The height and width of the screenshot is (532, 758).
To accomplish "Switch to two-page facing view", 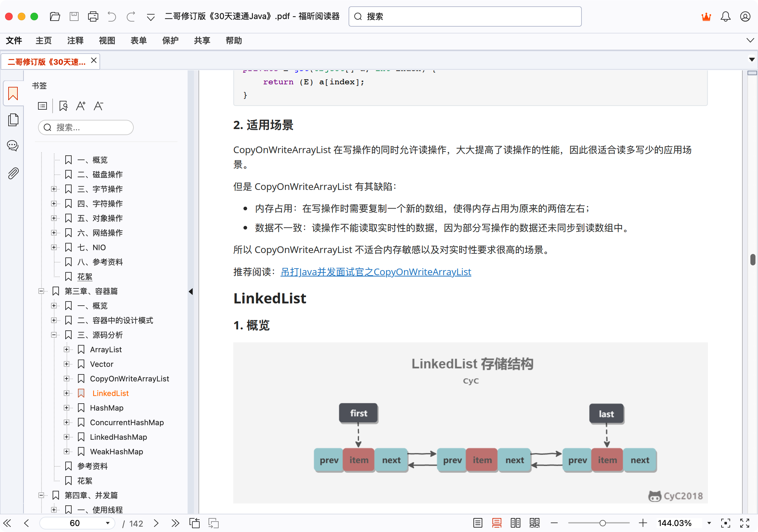I will point(515,523).
